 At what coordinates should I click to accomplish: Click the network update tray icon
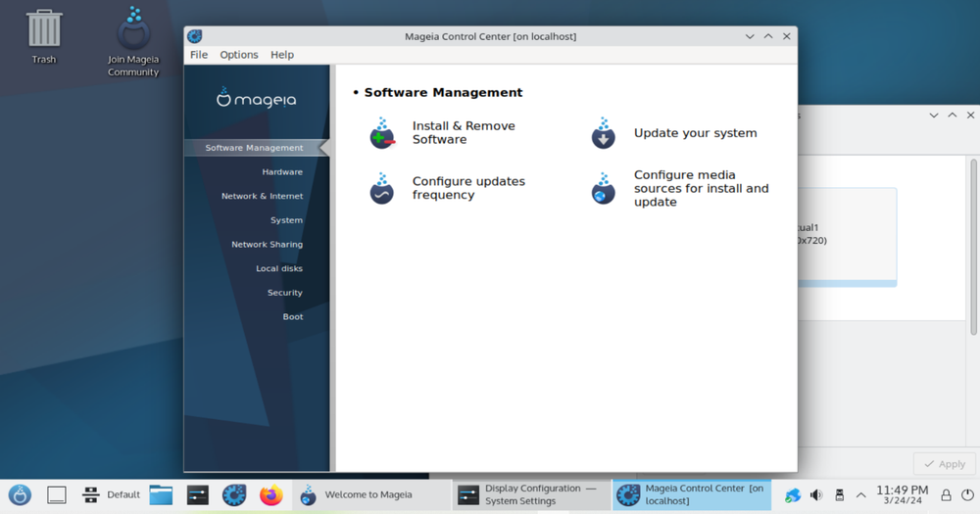tap(793, 495)
